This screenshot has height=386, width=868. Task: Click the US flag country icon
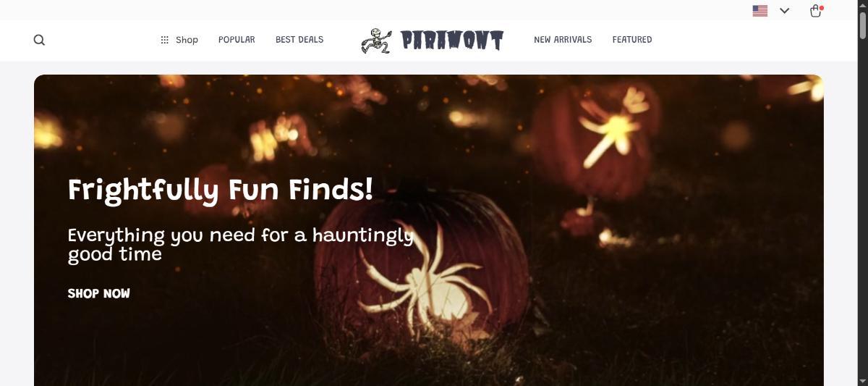point(759,11)
